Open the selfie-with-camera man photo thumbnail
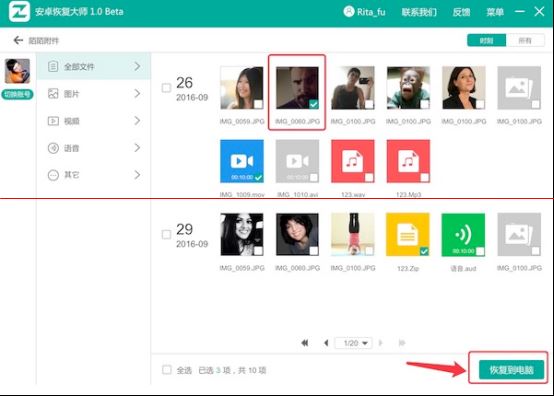Screen dimensions: 554x396 click(353, 88)
